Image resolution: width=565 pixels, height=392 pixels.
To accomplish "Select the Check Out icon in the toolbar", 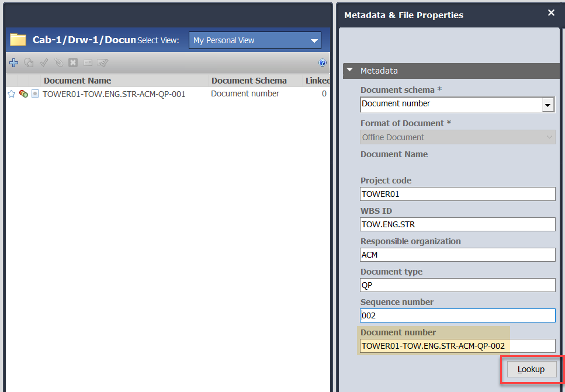I will [29, 63].
